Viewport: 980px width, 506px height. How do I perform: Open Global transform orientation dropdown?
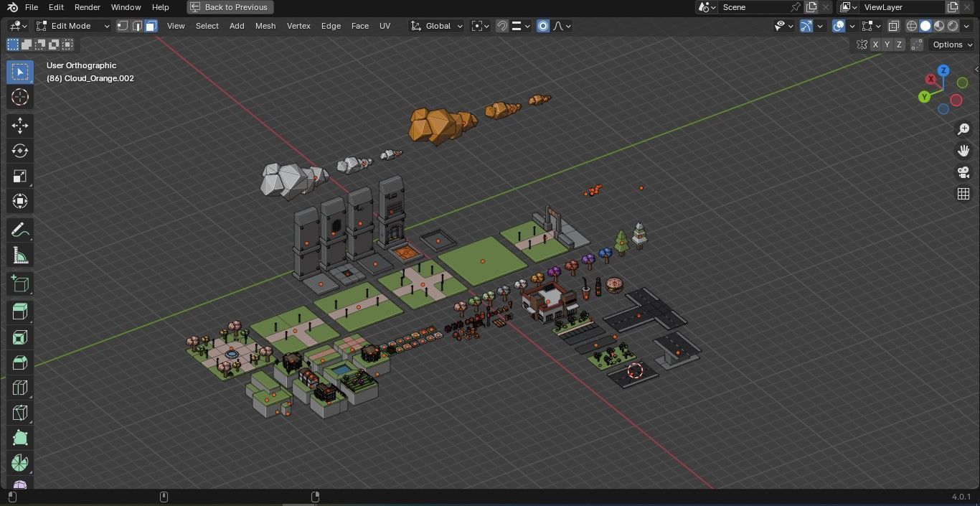coord(437,26)
